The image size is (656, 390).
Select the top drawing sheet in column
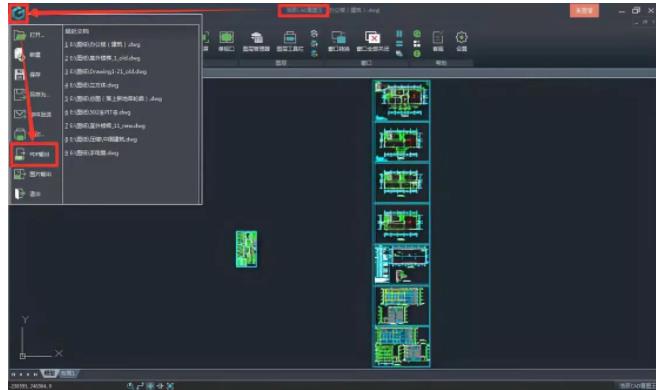tap(401, 101)
